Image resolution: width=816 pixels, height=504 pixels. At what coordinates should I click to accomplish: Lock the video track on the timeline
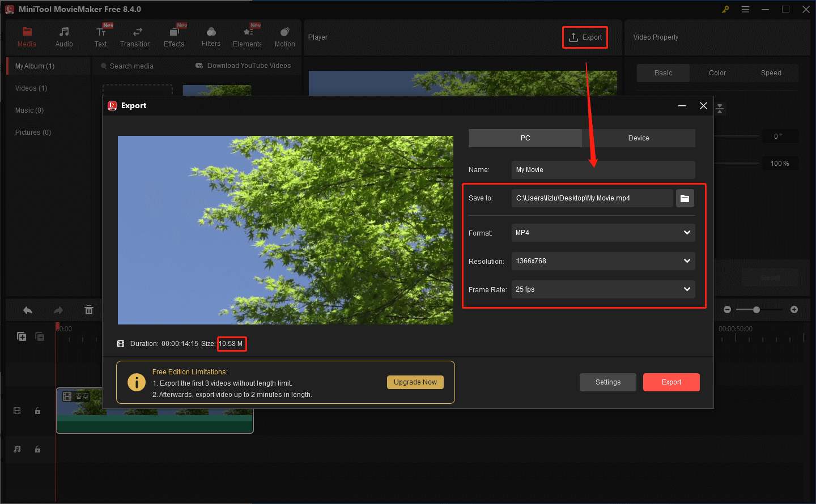[x=37, y=411]
